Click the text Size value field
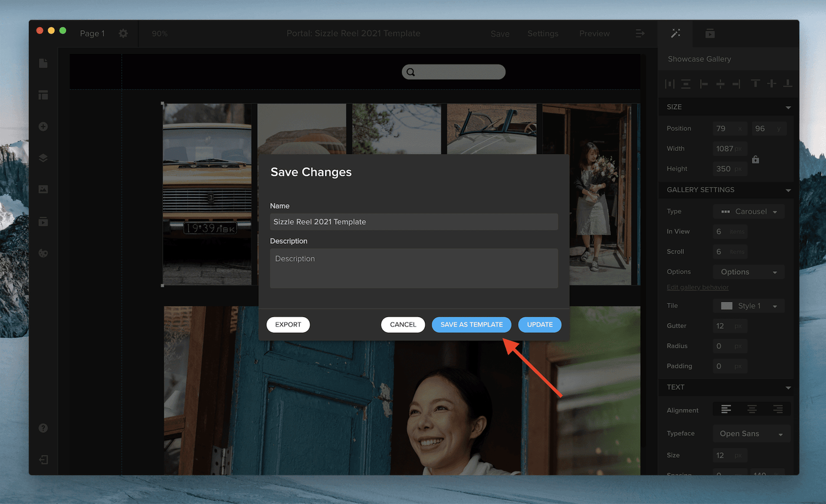Viewport: 826px width, 504px height. pyautogui.click(x=730, y=455)
